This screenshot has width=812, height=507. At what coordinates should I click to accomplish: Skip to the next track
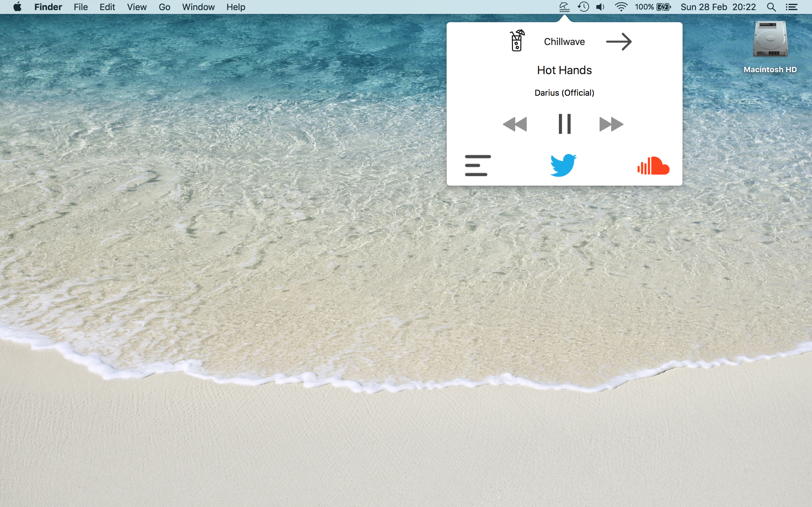point(611,124)
